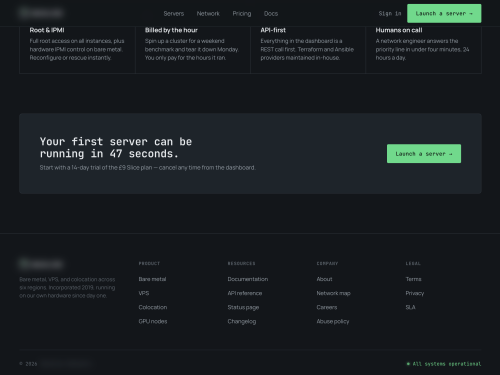Open the SLA link

coord(410,307)
